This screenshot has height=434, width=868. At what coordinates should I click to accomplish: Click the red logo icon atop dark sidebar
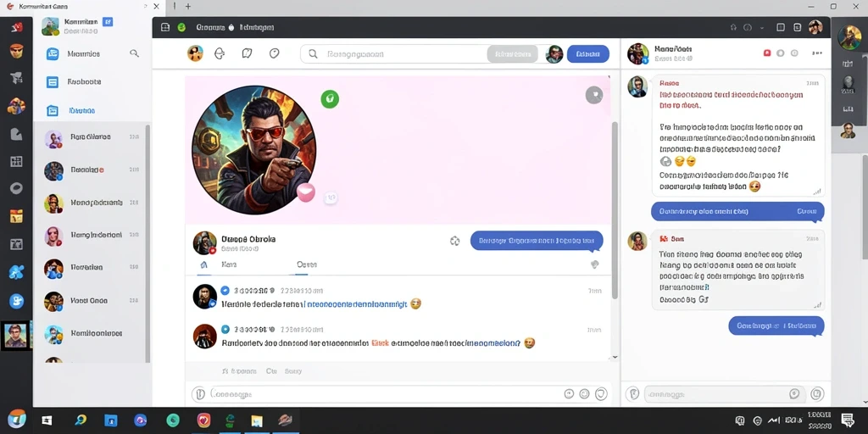click(x=17, y=26)
